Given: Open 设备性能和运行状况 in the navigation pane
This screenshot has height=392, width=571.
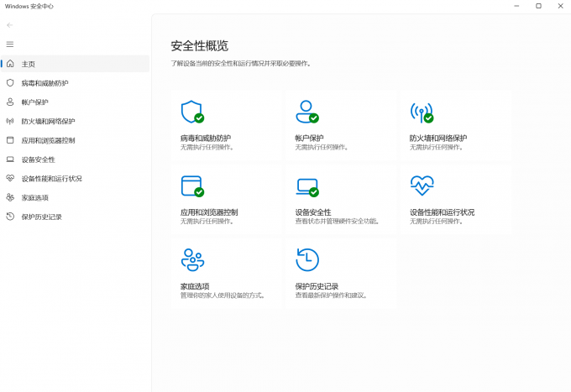Looking at the screenshot, I should pyautogui.click(x=75, y=178).
